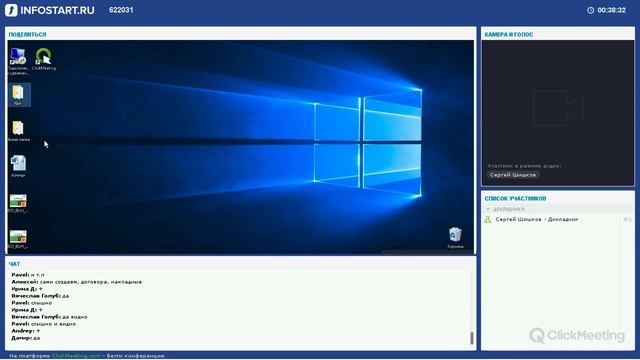Open the 'Аренда' Word document icon
The image size is (640, 360).
(x=18, y=166)
